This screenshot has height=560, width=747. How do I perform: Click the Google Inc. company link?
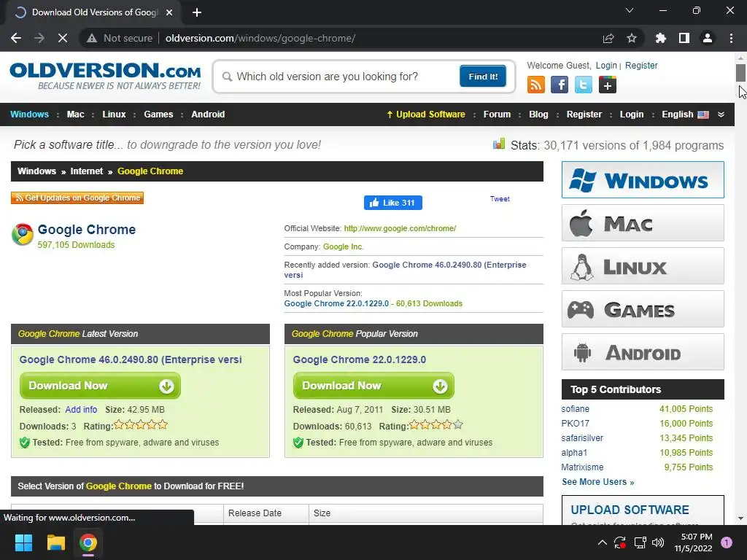tap(343, 246)
